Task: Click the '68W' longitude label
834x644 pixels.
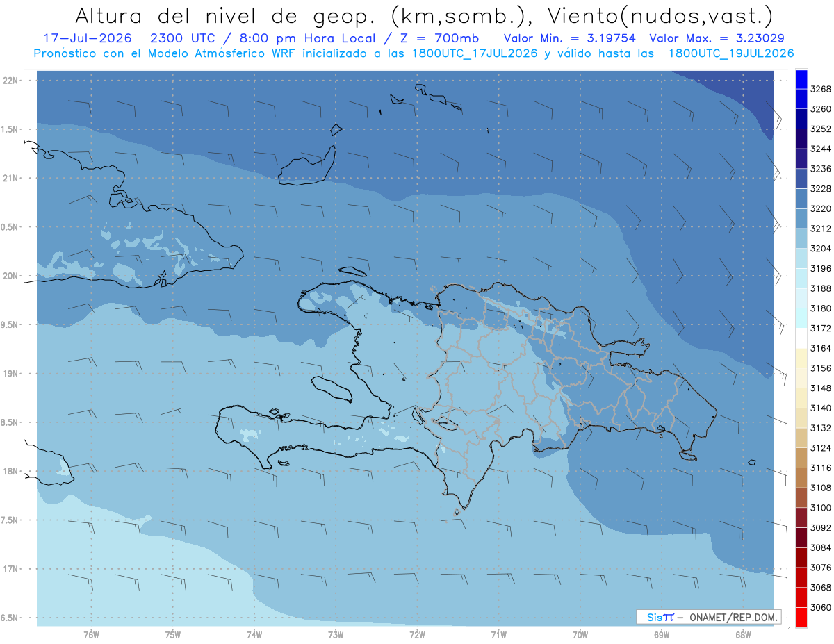Action: [x=743, y=635]
